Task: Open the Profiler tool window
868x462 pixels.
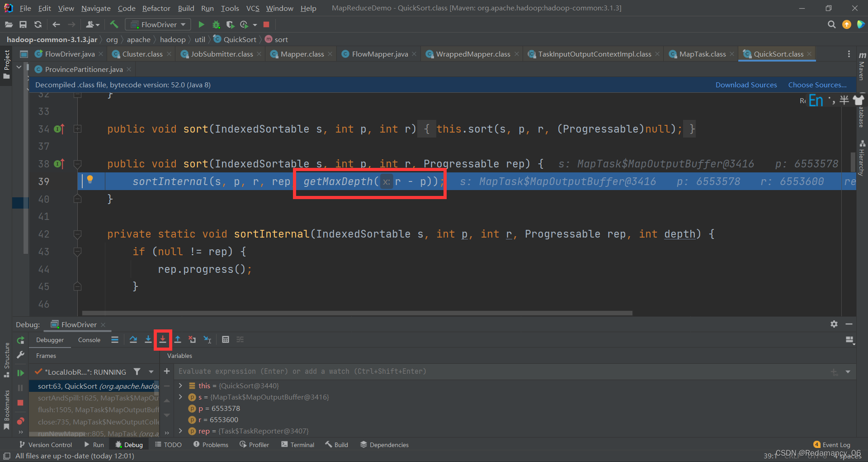Action: click(x=254, y=445)
